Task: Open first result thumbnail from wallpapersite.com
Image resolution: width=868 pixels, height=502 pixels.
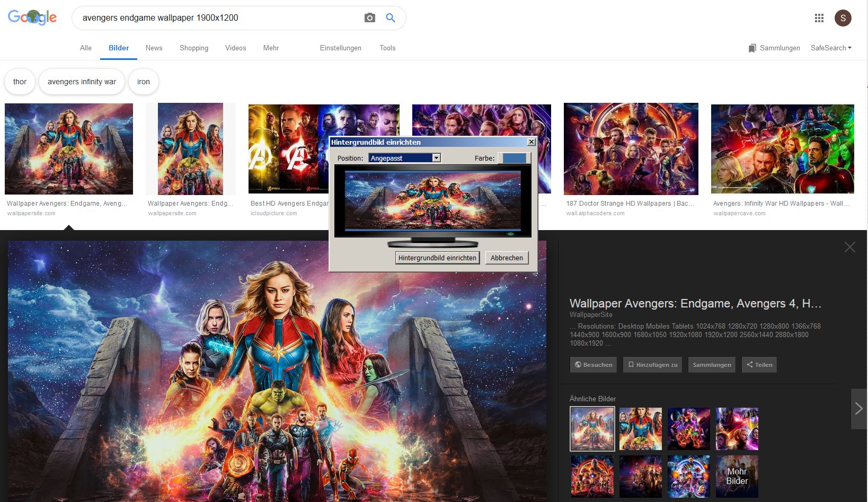Action: point(69,149)
